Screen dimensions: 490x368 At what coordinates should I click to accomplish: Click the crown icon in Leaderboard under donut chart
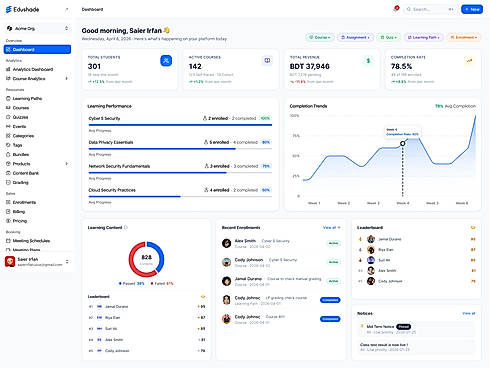(203, 297)
